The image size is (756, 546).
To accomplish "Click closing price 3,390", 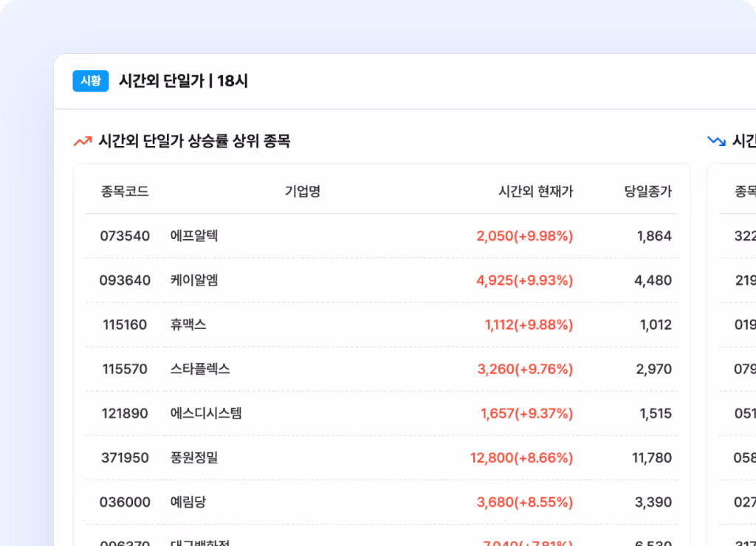I will pos(653,502).
